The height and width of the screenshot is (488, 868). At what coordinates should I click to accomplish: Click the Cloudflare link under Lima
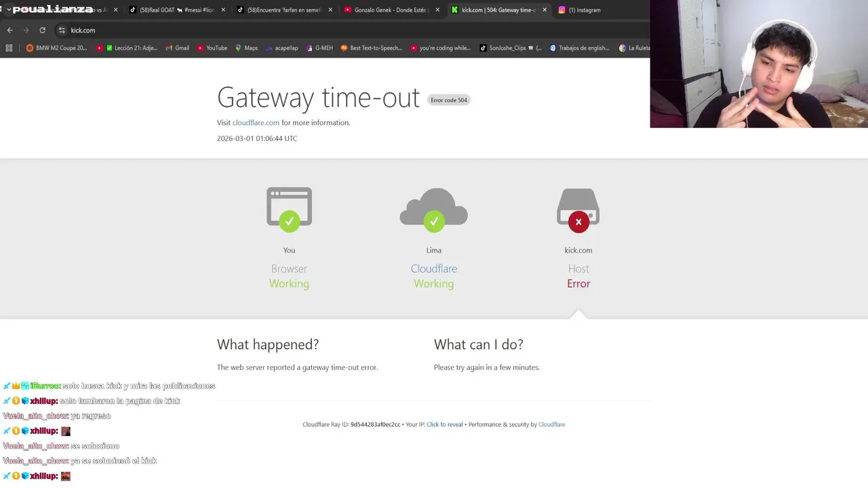[x=434, y=269]
